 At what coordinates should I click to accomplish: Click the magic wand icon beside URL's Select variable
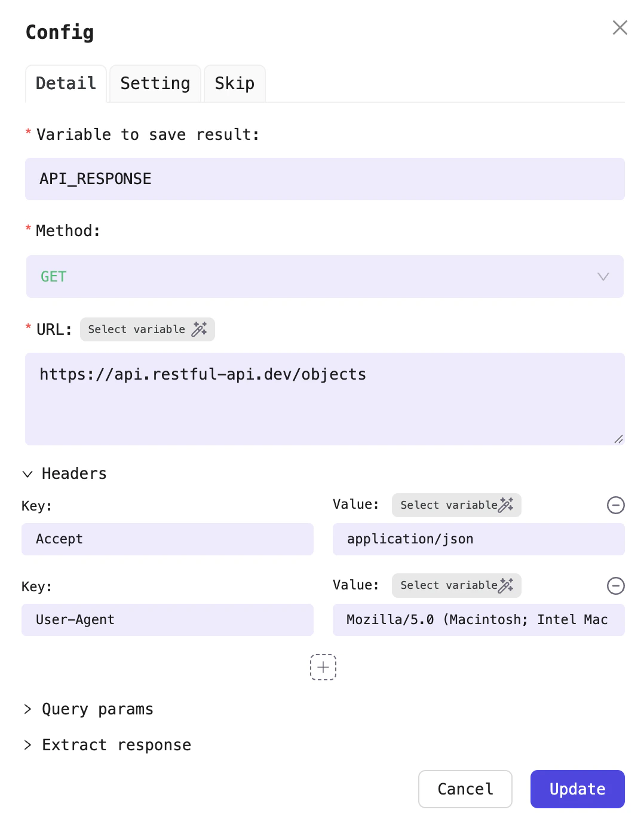point(200,329)
